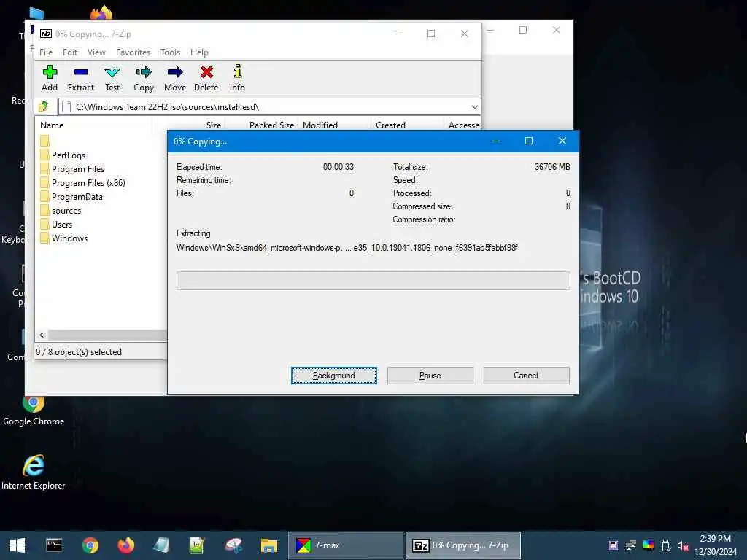Go up one folder level with the arrow icon
747x560 pixels.
click(44, 106)
